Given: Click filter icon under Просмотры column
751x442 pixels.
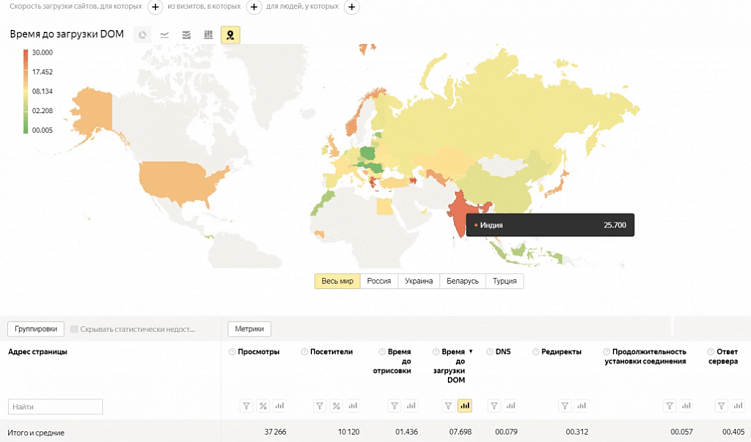Looking at the screenshot, I should (x=246, y=406).
